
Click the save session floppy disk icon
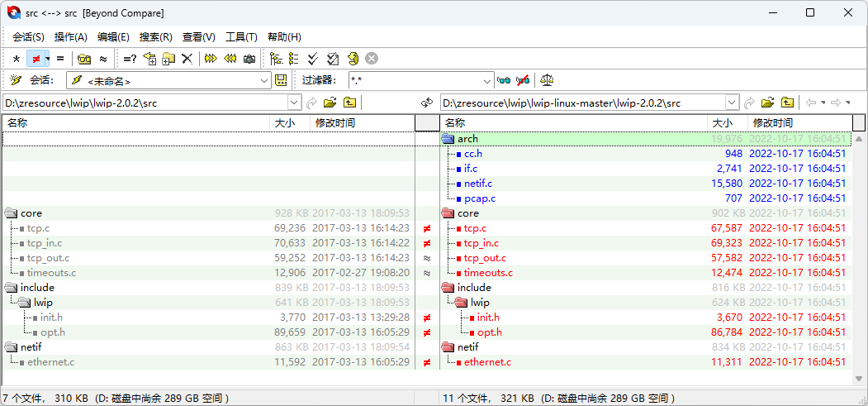(x=282, y=80)
